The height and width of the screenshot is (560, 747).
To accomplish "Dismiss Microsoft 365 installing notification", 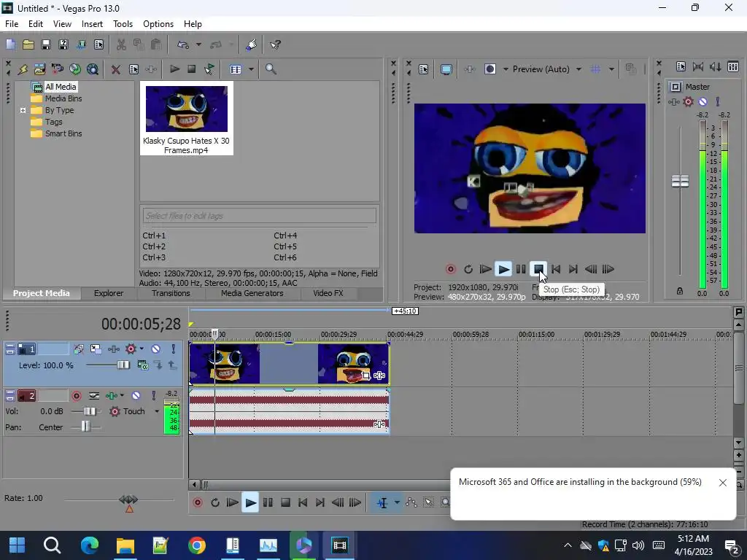I will pos(723,483).
